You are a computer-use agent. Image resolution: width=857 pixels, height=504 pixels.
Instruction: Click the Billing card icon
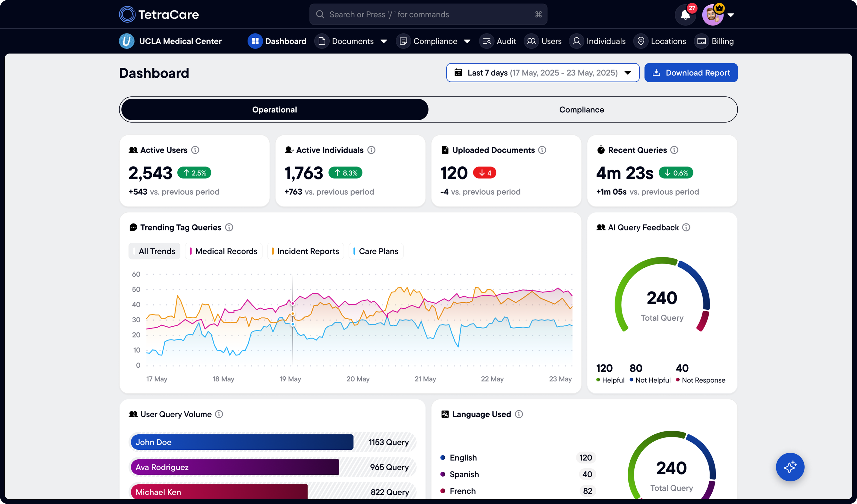tap(701, 41)
